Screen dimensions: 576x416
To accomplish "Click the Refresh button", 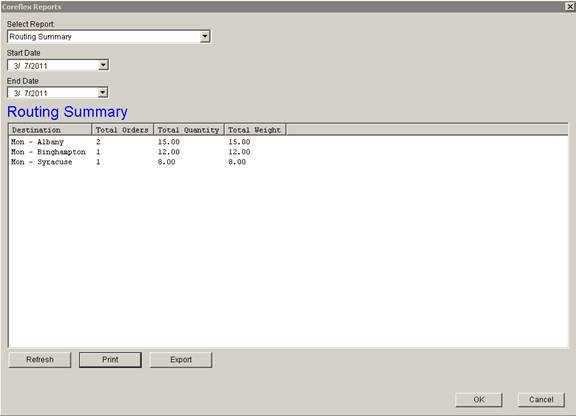I will pos(40,359).
